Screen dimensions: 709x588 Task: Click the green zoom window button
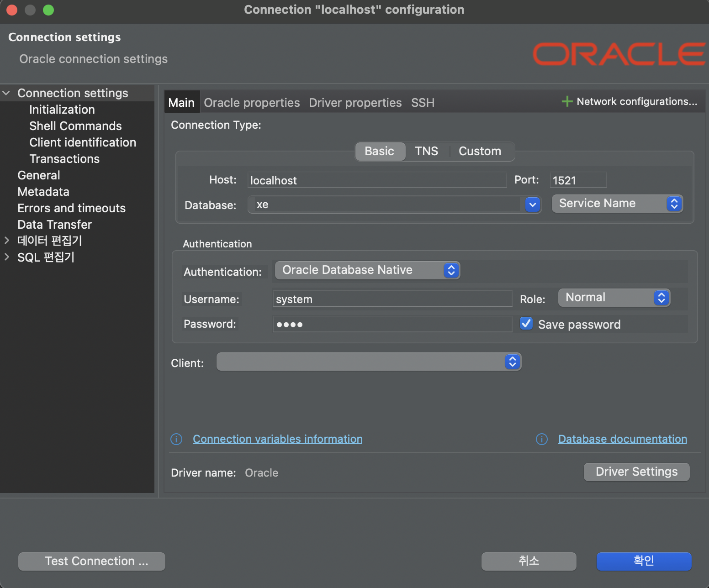point(48,10)
